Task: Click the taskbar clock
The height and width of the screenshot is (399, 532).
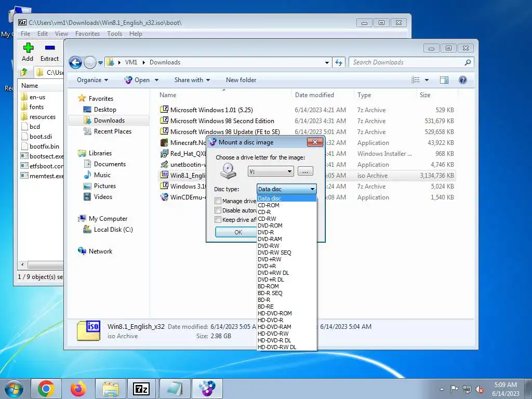Action: point(506,389)
